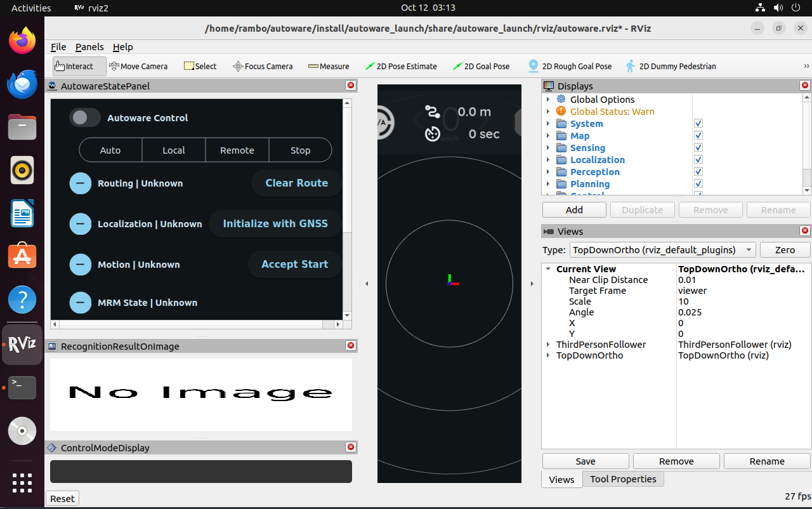Viewport: 812px width, 509px height.
Task: Select Remote operation mode
Action: [x=237, y=150]
